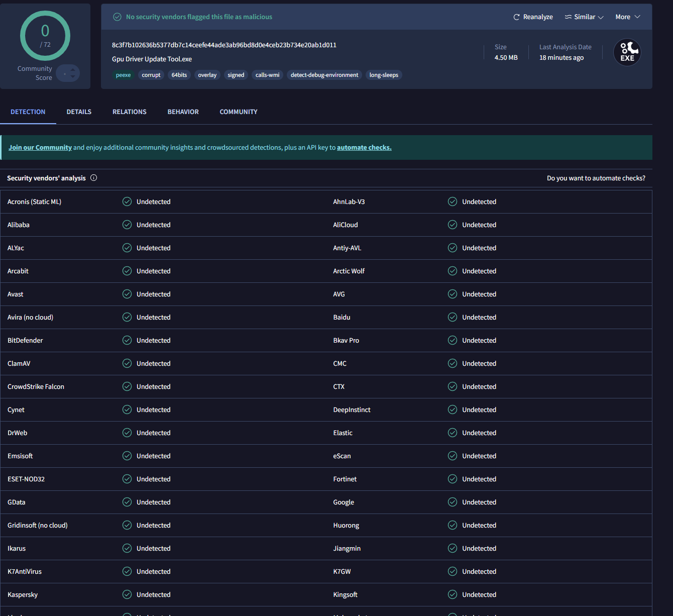
Task: Open the automate checks link in the banner
Action: coord(364,147)
